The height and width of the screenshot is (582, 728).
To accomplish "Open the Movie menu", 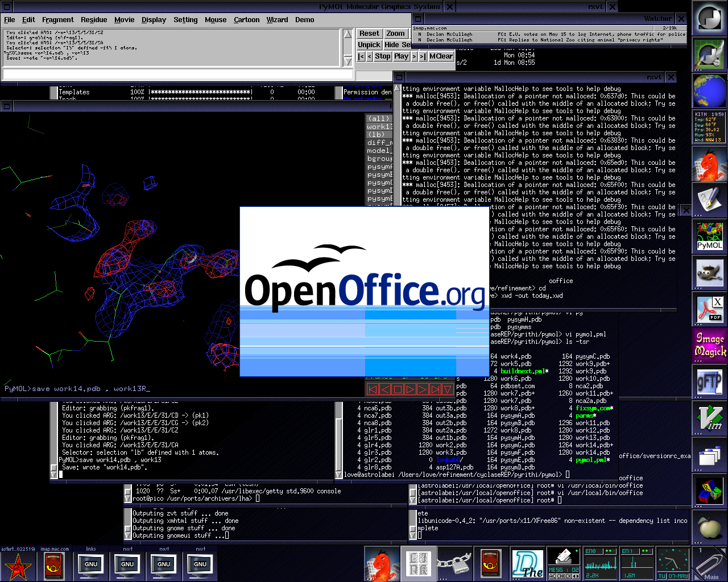I will [124, 19].
